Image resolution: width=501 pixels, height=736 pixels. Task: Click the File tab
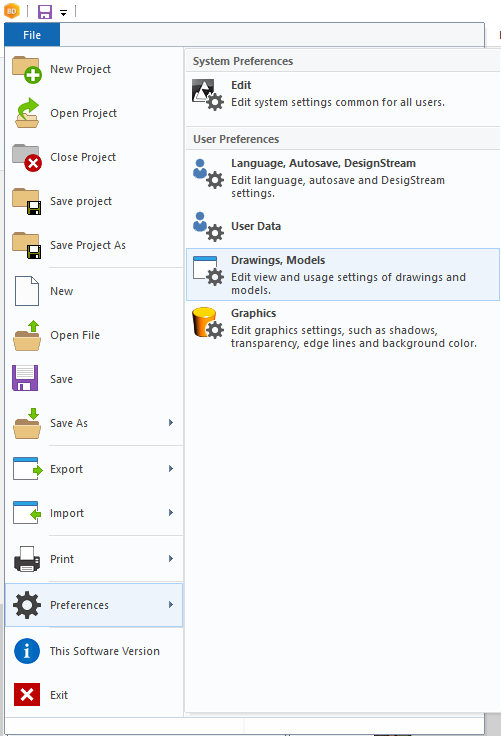[x=32, y=35]
